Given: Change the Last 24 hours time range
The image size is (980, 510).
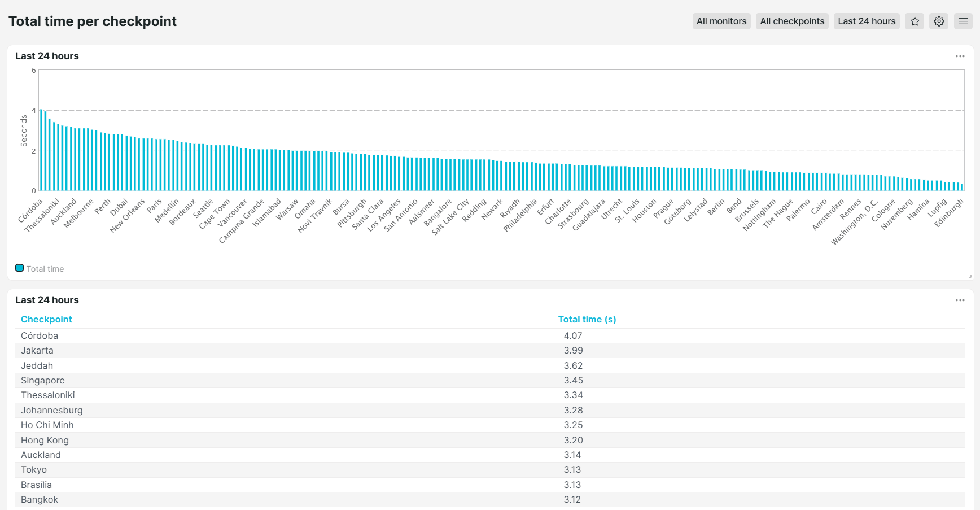Looking at the screenshot, I should click(867, 21).
